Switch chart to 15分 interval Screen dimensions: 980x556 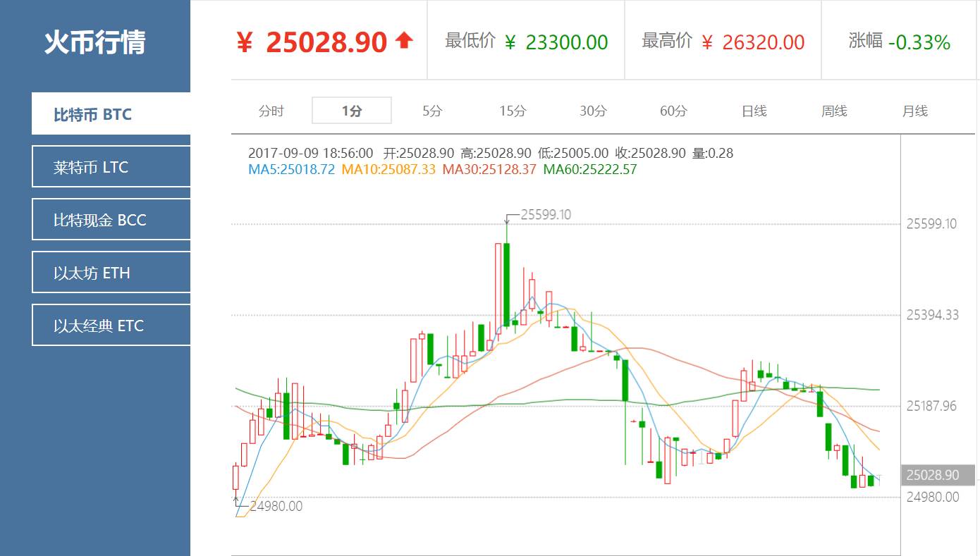(513, 111)
